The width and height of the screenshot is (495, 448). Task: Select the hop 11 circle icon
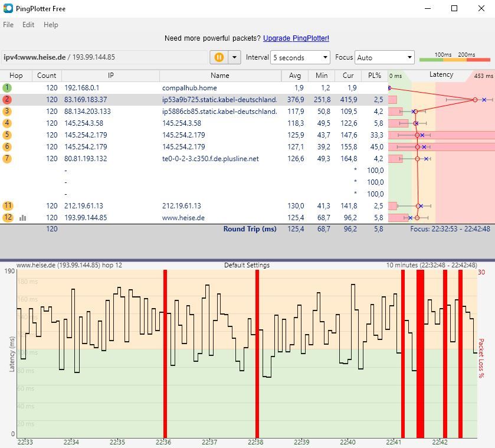(8, 205)
